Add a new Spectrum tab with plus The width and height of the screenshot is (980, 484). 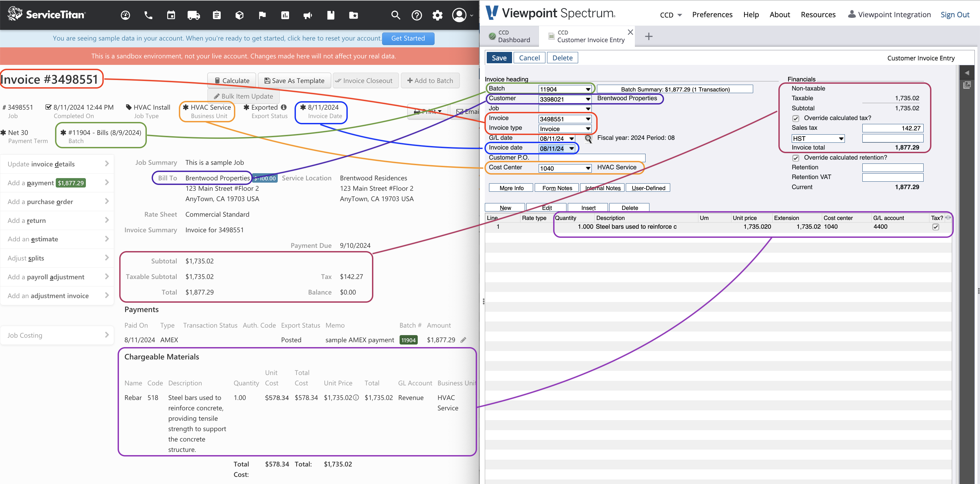point(649,37)
